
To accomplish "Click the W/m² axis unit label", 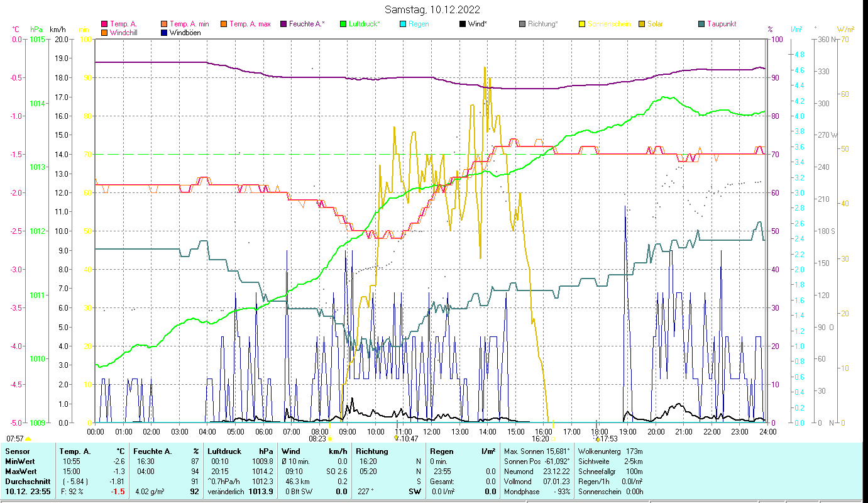I will pyautogui.click(x=846, y=30).
